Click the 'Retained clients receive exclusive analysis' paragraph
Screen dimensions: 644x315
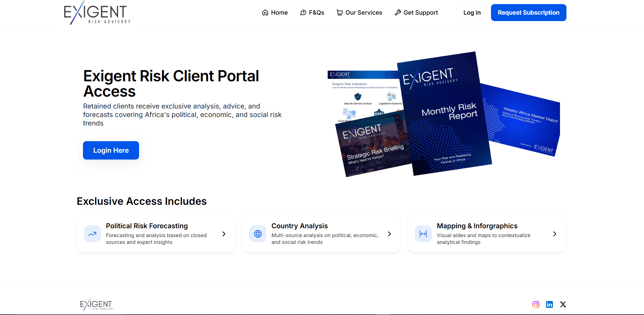tap(182, 115)
